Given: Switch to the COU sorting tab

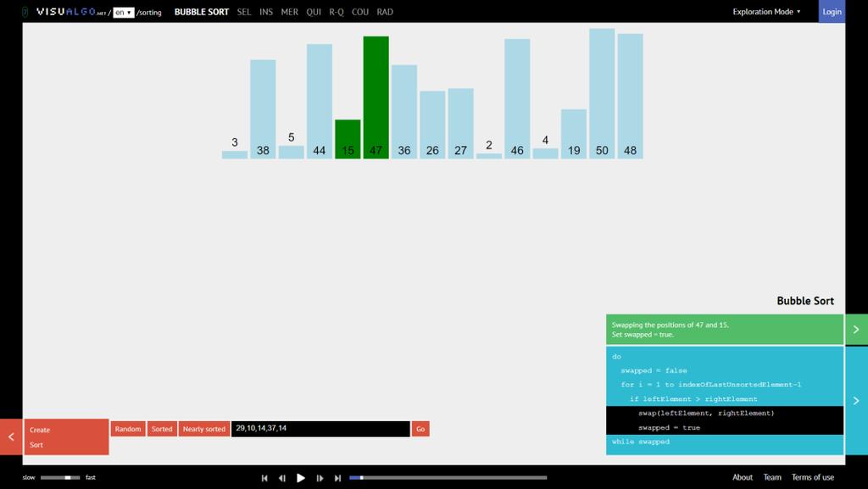Looking at the screenshot, I should (360, 12).
